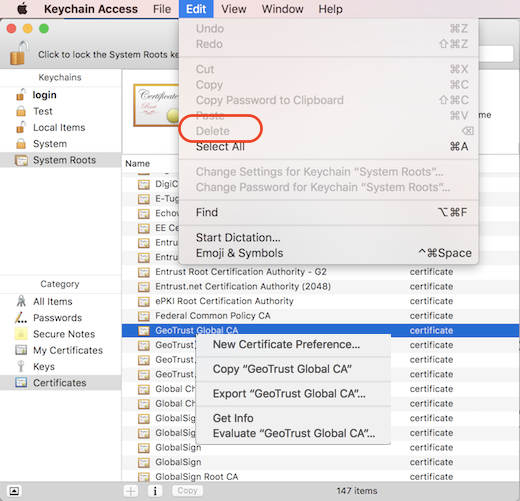Choose Emoji & Symbols in Edit menu
Image resolution: width=520 pixels, height=501 pixels.
329,253
